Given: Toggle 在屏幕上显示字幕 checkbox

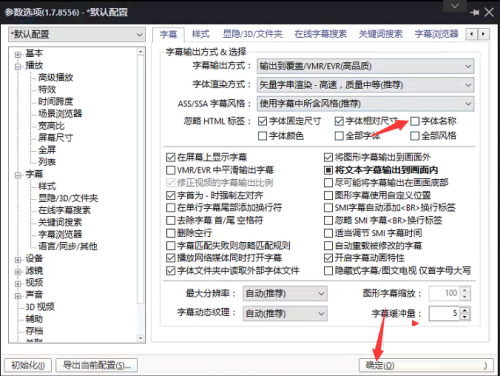Looking at the screenshot, I should click(x=170, y=157).
